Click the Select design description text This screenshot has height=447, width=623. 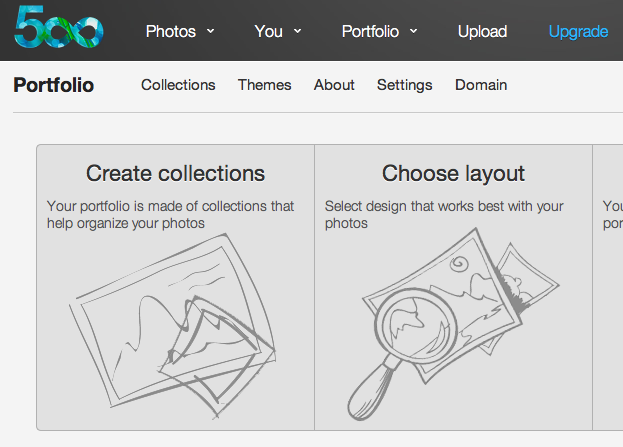click(444, 215)
